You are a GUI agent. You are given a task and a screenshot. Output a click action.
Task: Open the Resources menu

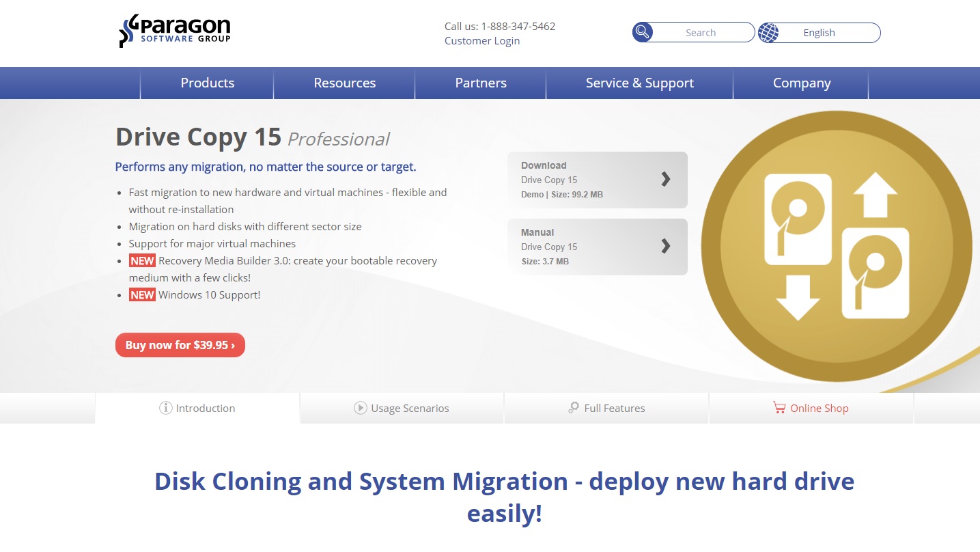click(344, 83)
